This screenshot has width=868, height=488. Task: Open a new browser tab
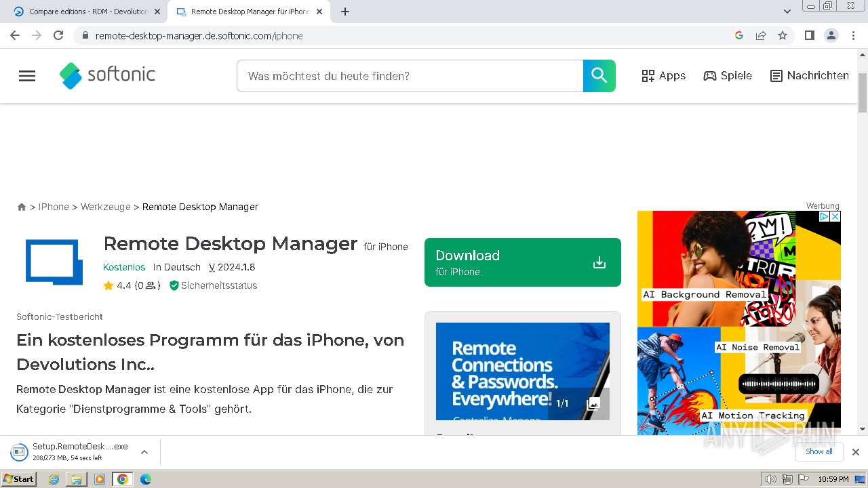click(x=345, y=12)
